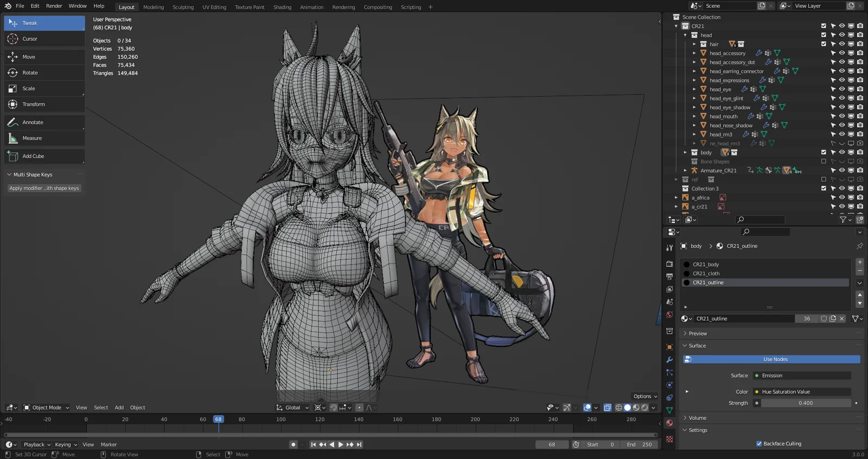Select the Measure tool

pyautogui.click(x=44, y=138)
